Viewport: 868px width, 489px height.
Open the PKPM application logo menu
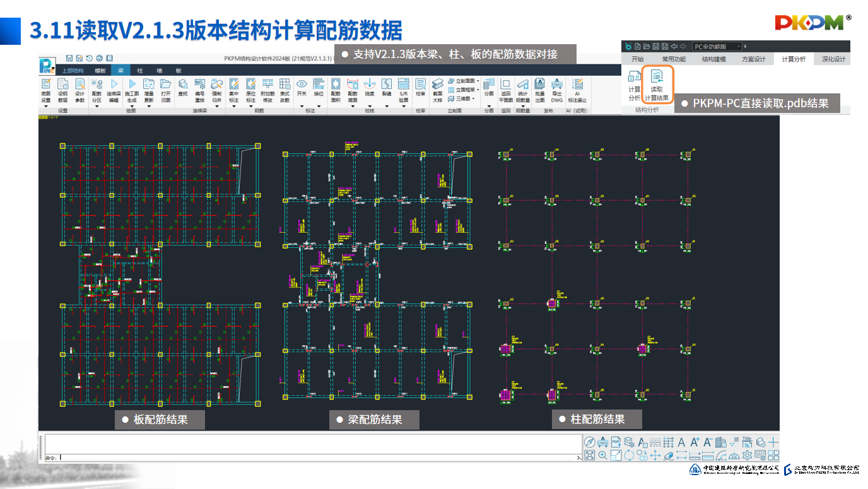pyautogui.click(x=46, y=65)
